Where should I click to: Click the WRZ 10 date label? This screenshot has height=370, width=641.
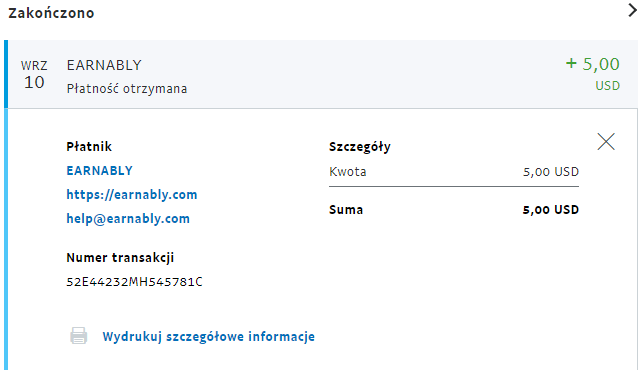point(34,75)
